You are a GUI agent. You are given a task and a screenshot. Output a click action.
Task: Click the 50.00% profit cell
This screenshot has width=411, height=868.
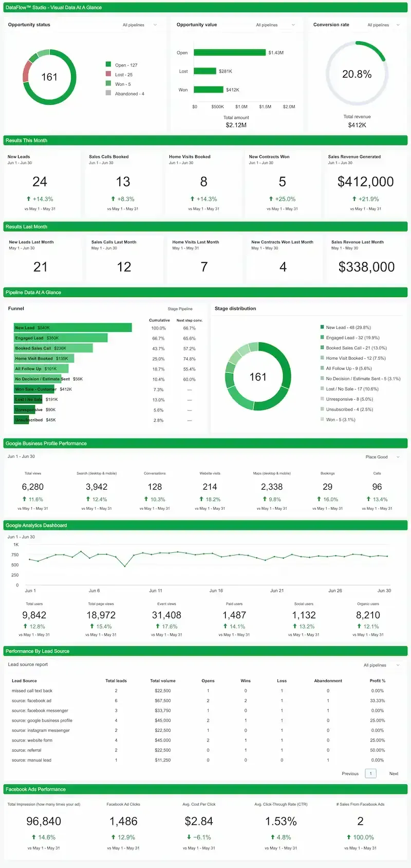(378, 750)
